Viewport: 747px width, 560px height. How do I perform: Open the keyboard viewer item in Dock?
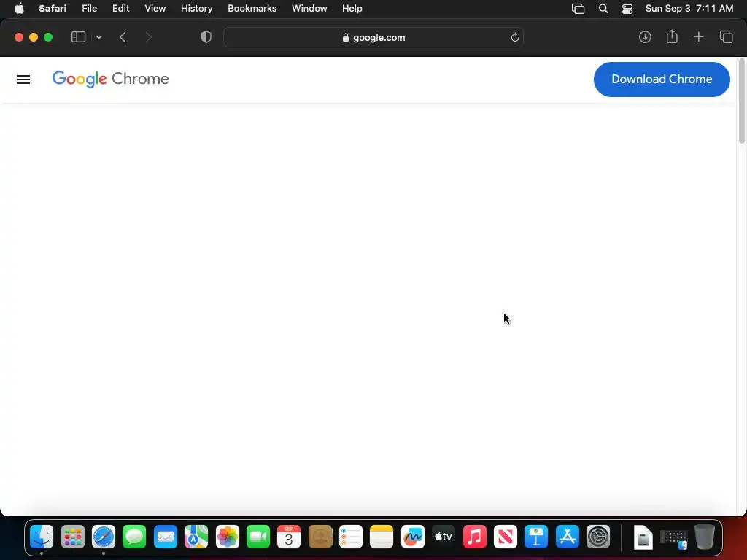point(673,538)
